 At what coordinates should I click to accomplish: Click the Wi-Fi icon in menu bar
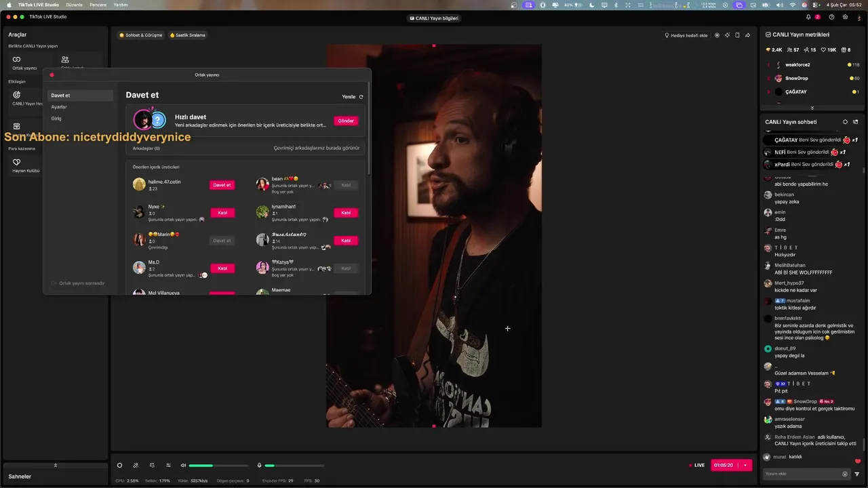click(x=792, y=5)
